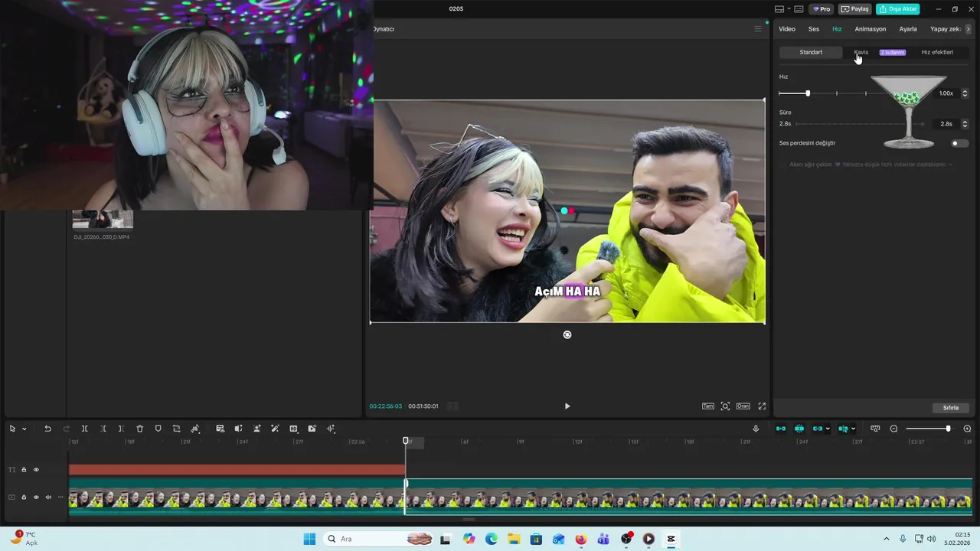
Task: Adjust the Süre duration value stepper
Action: click(x=965, y=124)
